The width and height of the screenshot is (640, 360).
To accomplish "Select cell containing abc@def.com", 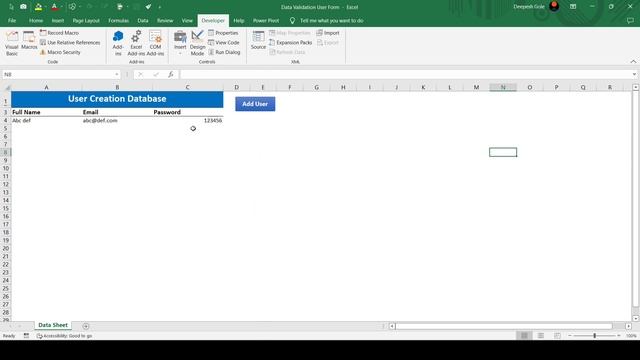I will click(x=117, y=120).
